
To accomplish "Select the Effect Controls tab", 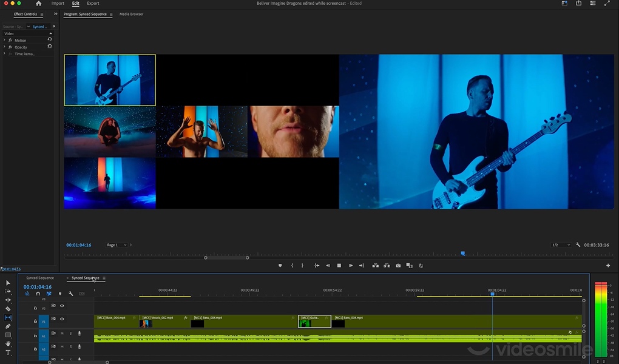I will tap(25, 14).
